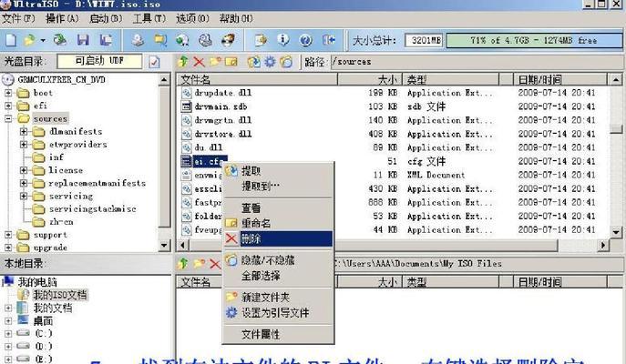Image resolution: width=626 pixels, height=364 pixels.
Task: Click the blue help question mark icon
Action: [305, 40]
